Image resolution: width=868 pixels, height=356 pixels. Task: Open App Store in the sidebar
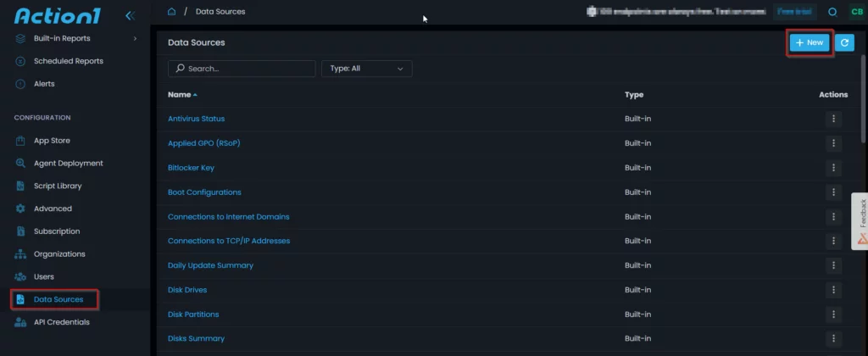[x=52, y=141]
